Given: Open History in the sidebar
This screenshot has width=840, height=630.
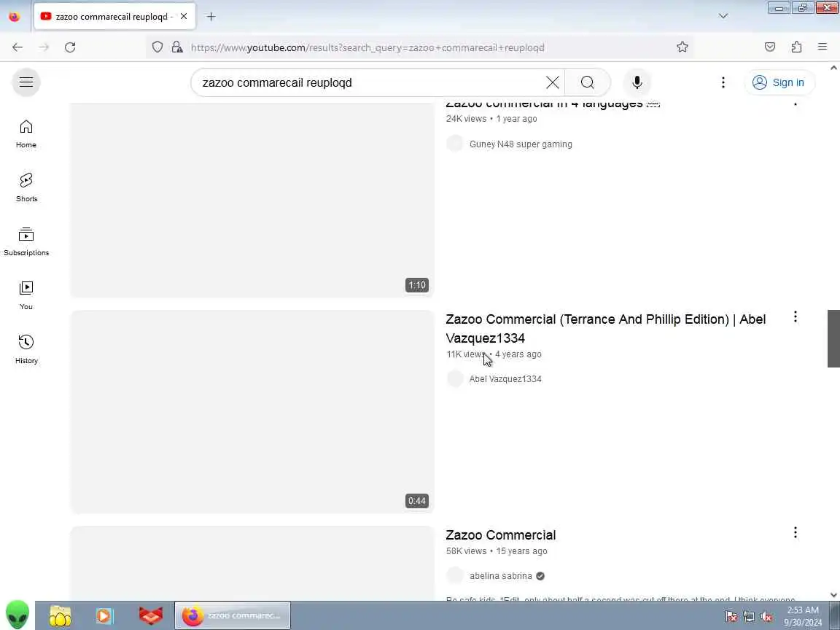Looking at the screenshot, I should pos(26,349).
